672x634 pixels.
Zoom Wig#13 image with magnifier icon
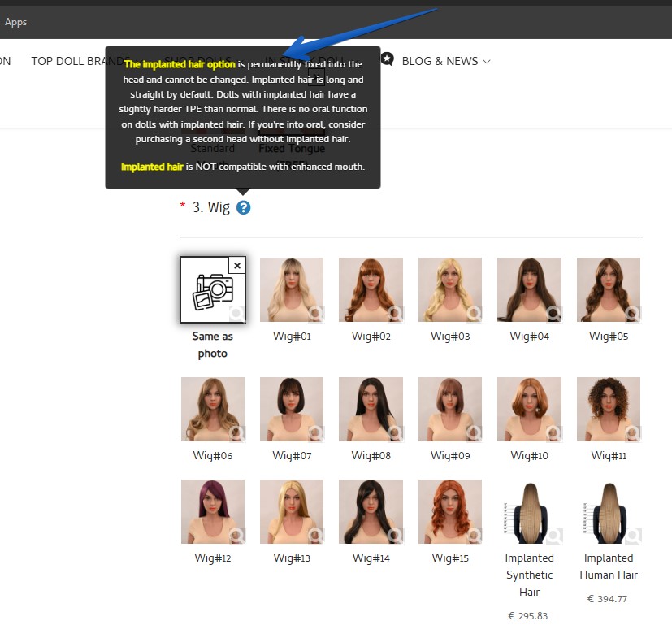[316, 536]
